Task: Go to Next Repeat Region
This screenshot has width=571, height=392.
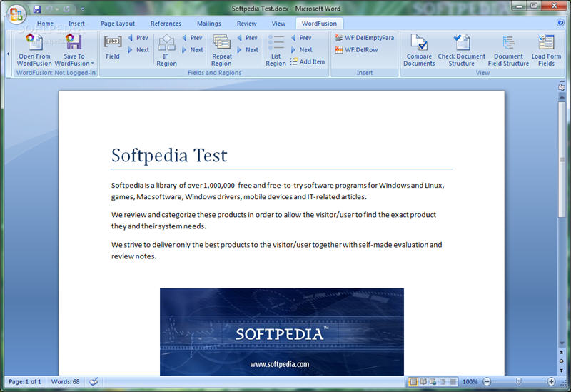Action: click(248, 49)
